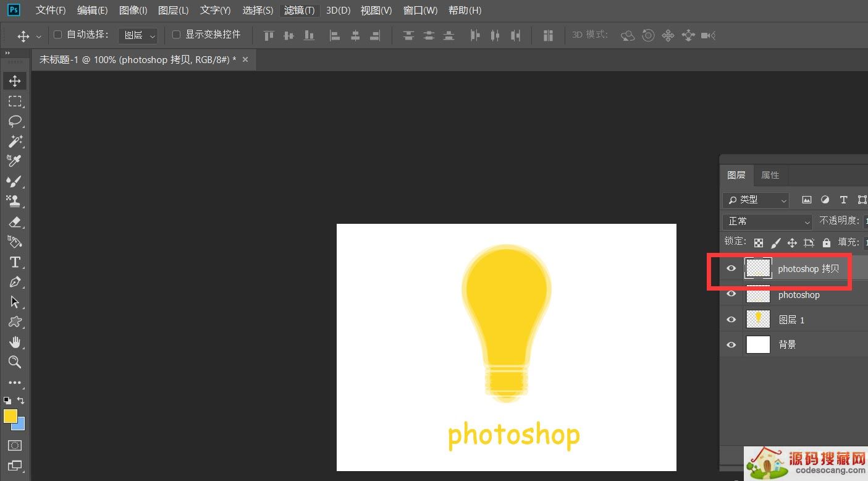Lock all padlock icon
868x481 pixels.
point(827,243)
